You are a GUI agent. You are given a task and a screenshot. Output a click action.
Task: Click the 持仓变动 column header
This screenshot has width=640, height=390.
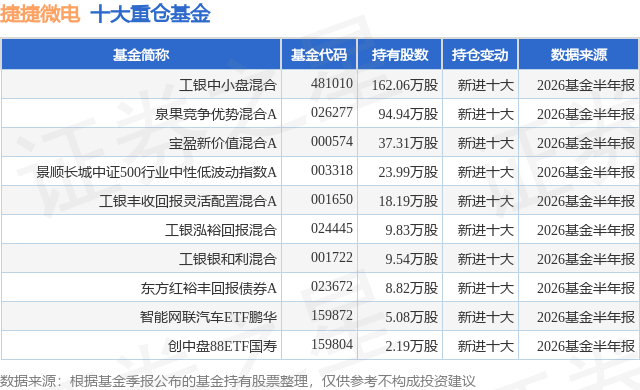[480, 55]
